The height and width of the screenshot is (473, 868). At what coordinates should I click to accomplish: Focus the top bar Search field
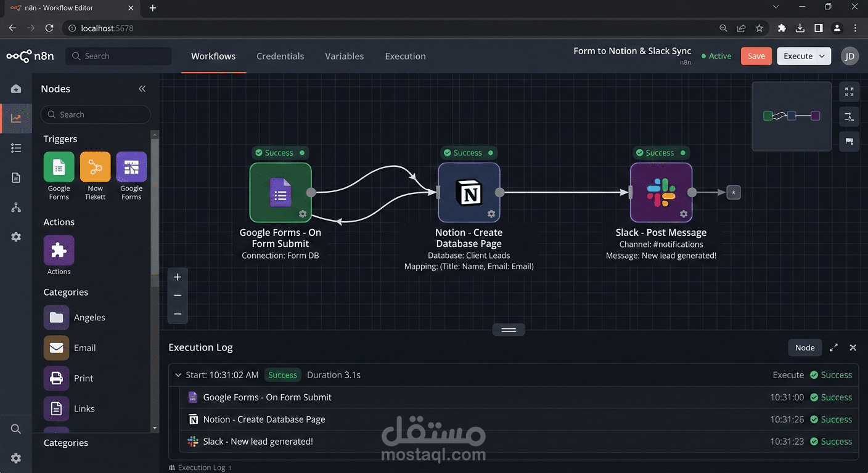click(x=118, y=56)
